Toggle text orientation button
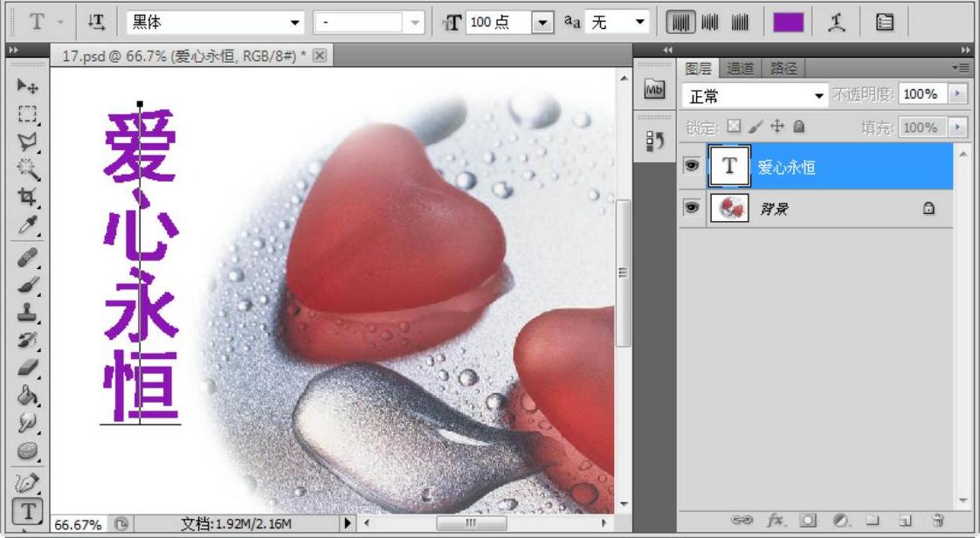 pyautogui.click(x=96, y=22)
